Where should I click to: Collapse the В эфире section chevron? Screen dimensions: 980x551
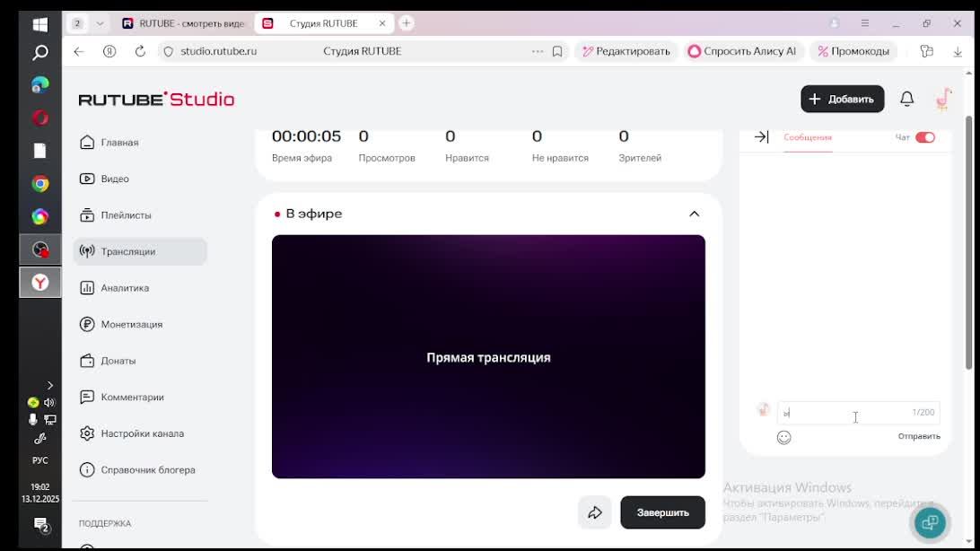tap(694, 214)
